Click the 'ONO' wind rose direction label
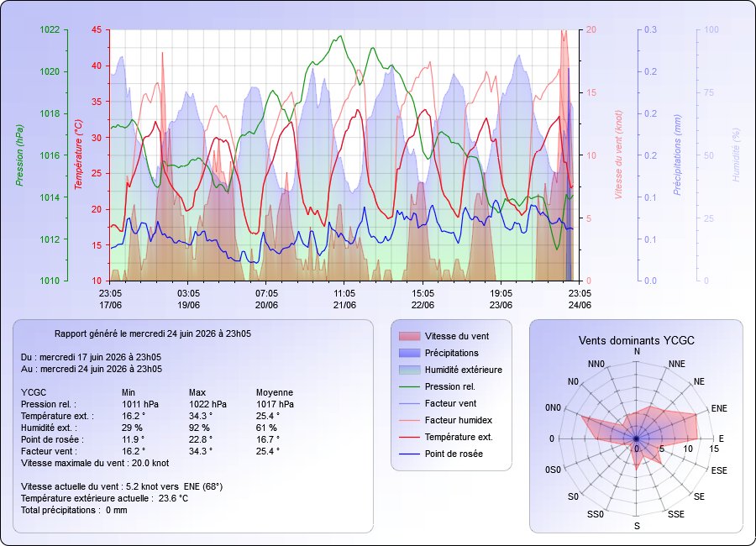 point(553,408)
